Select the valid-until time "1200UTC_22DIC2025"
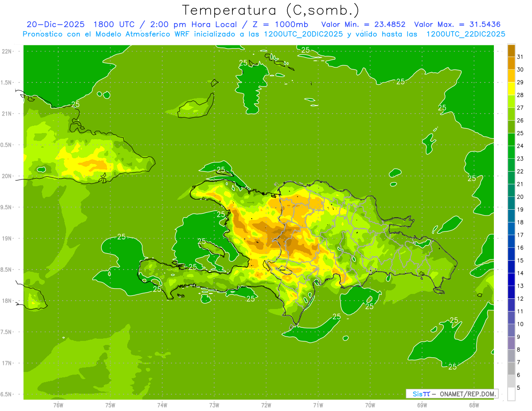 pos(465,34)
